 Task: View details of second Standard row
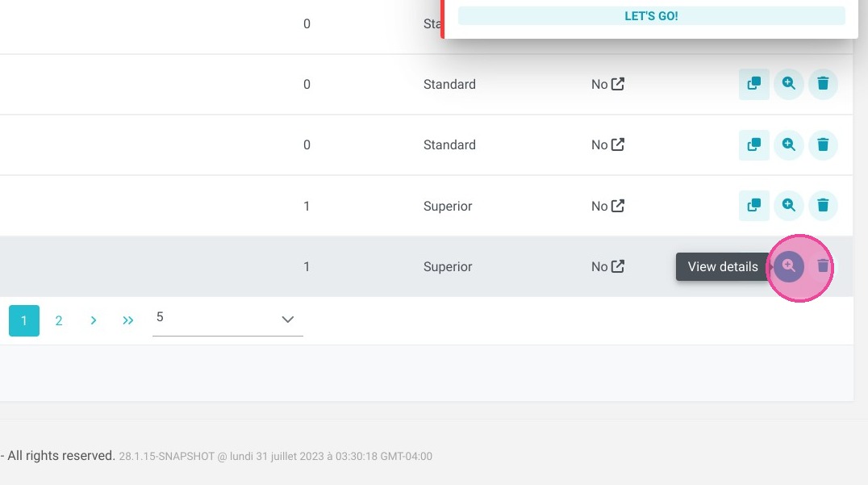[788, 145]
